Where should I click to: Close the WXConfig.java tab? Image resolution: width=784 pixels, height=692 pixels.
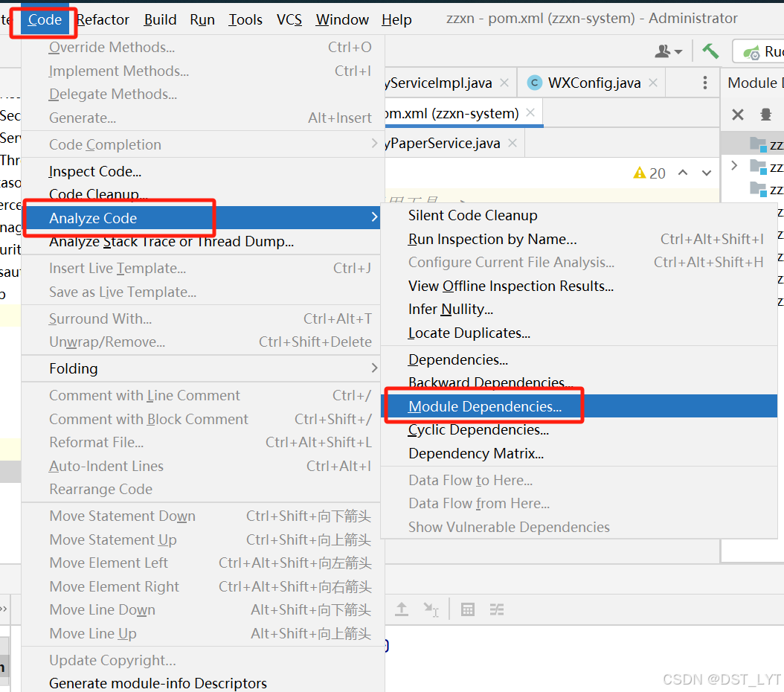pos(652,83)
